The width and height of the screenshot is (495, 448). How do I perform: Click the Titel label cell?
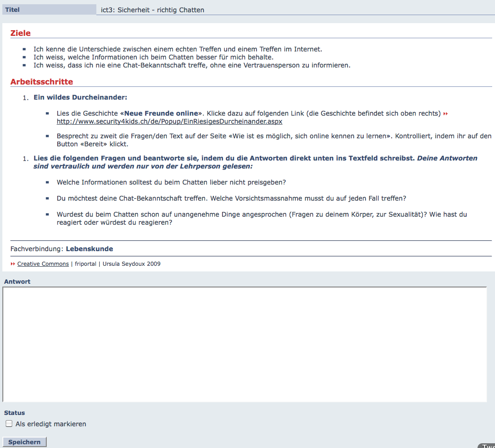pos(49,9)
